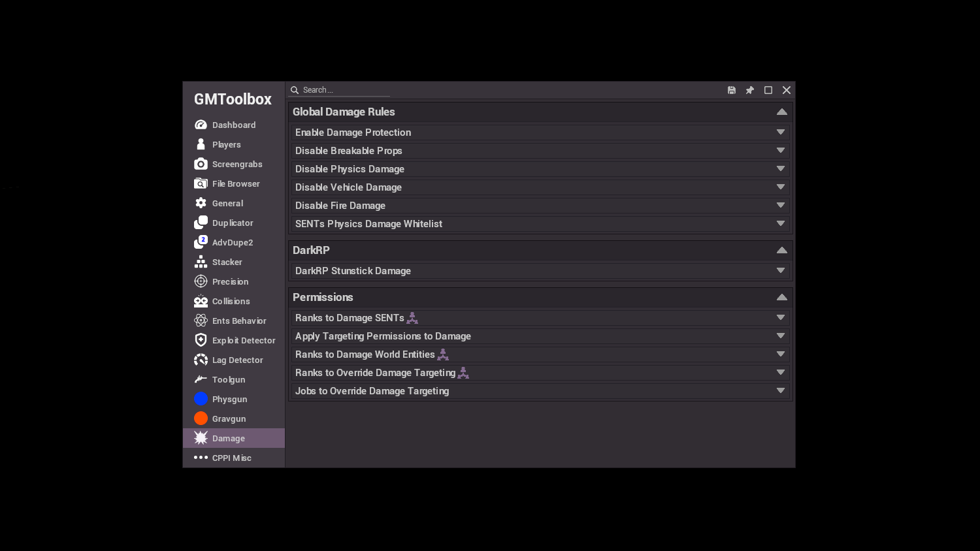Screen dimensions: 980x551
Task: Click the Exploit Detector shield icon
Action: [201, 340]
